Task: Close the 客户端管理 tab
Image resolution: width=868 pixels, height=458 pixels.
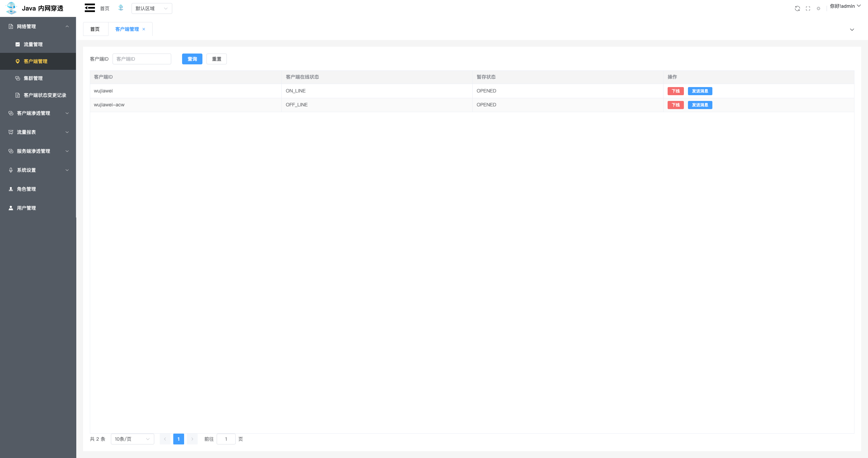Action: click(144, 29)
